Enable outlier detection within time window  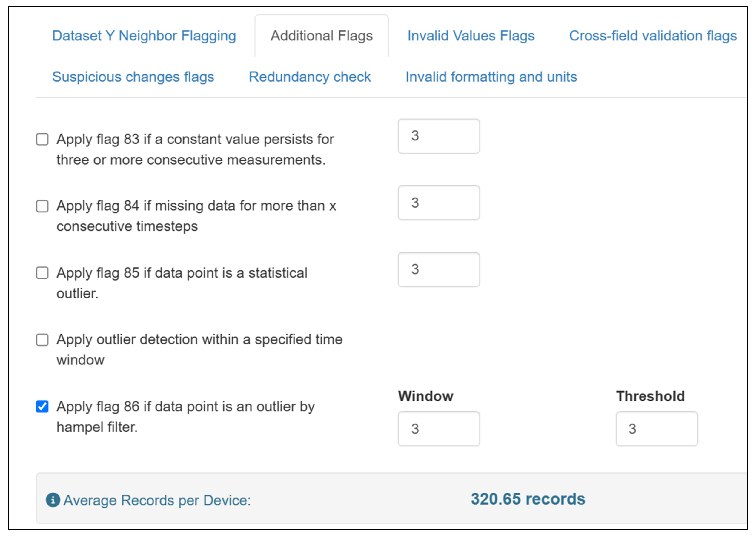click(x=42, y=340)
